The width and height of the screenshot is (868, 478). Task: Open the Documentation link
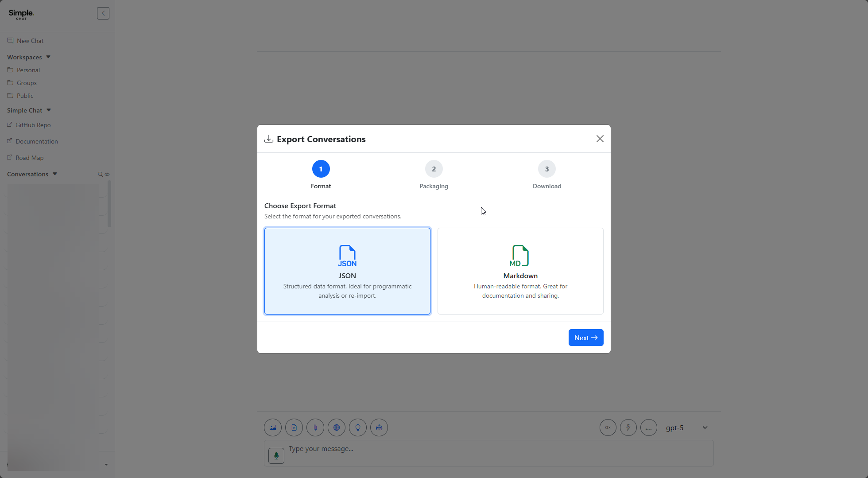tap(36, 141)
